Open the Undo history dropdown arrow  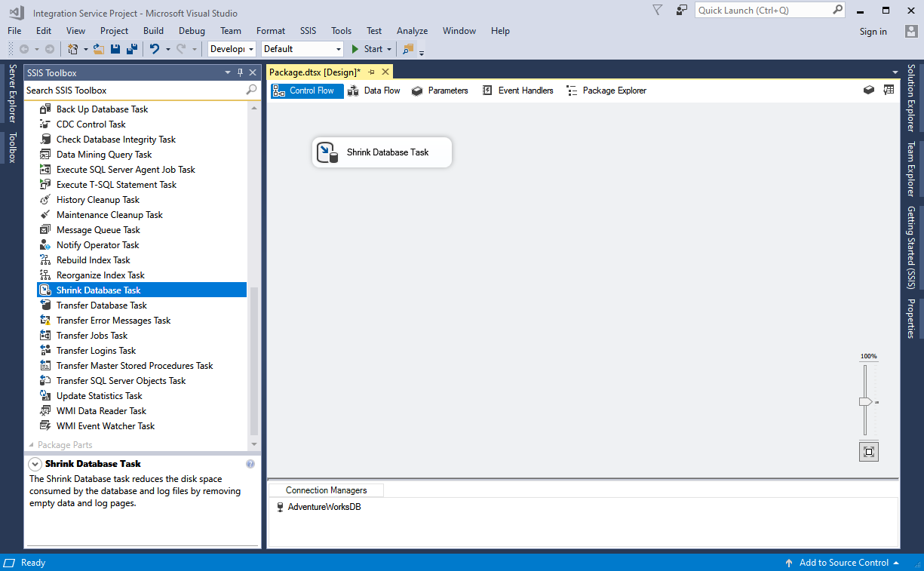coord(167,49)
